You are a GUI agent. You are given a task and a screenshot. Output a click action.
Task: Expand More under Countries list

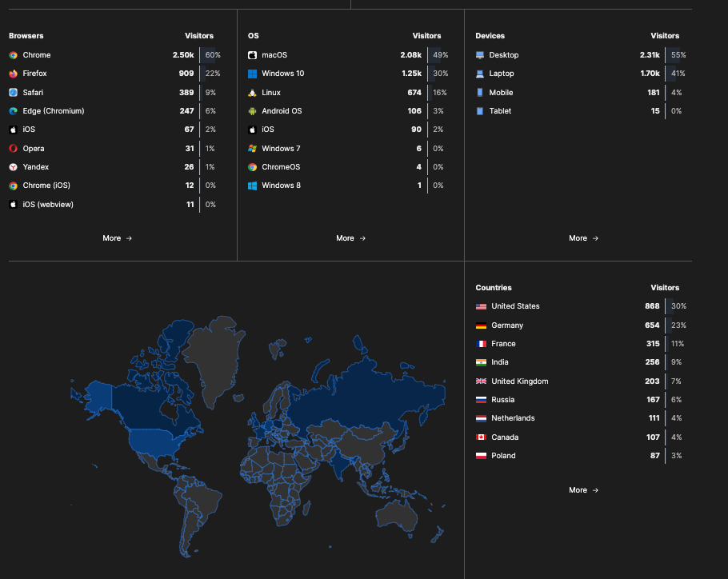click(583, 490)
